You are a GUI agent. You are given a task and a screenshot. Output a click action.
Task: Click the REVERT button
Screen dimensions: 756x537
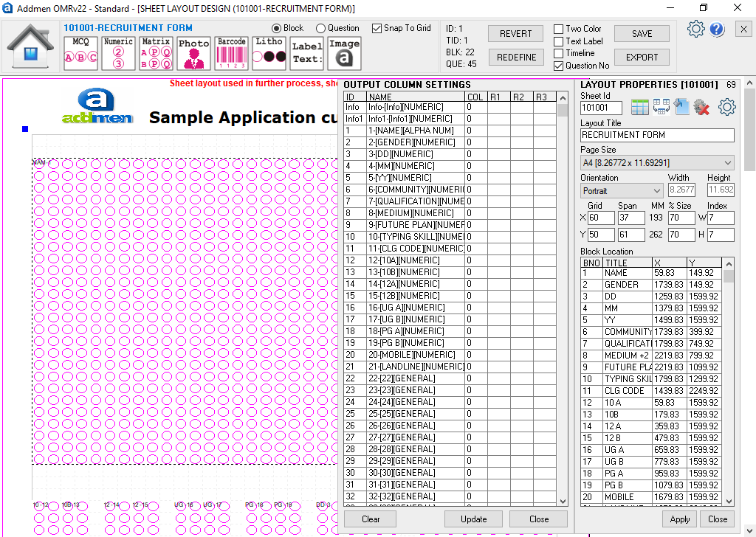(516, 34)
